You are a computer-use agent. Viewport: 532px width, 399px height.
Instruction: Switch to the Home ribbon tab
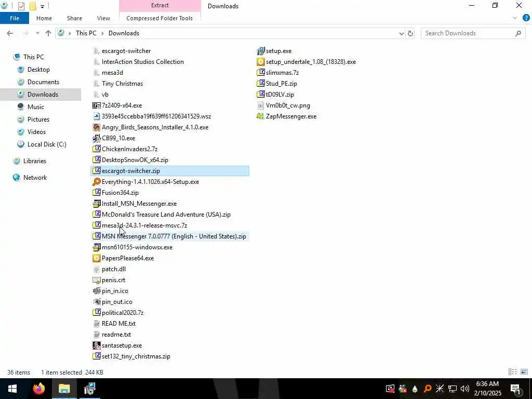(x=44, y=18)
